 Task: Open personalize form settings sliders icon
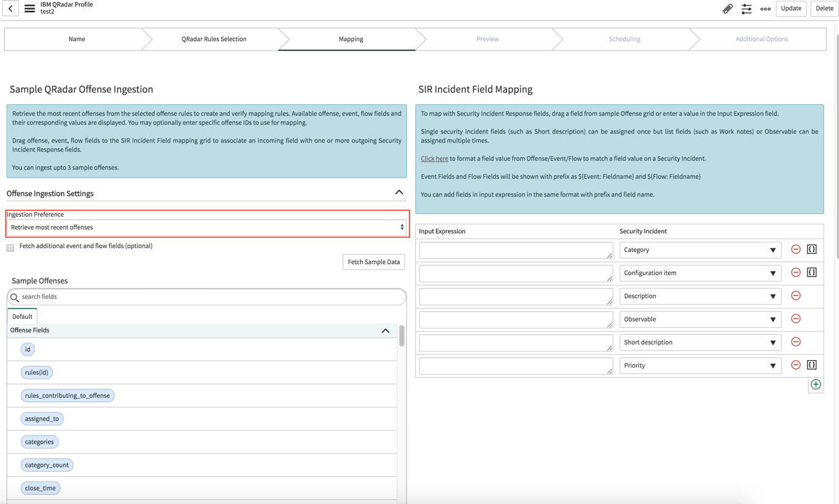click(x=746, y=9)
